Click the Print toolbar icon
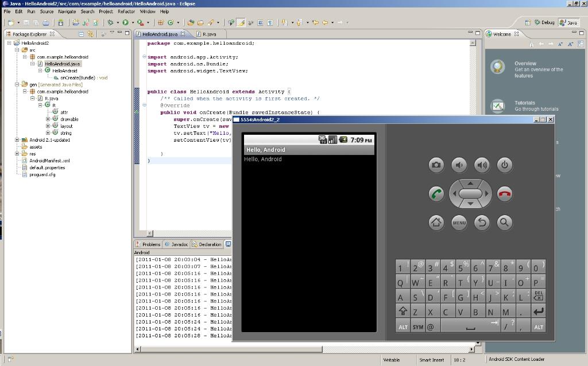This screenshot has height=366, width=588. click(45, 22)
